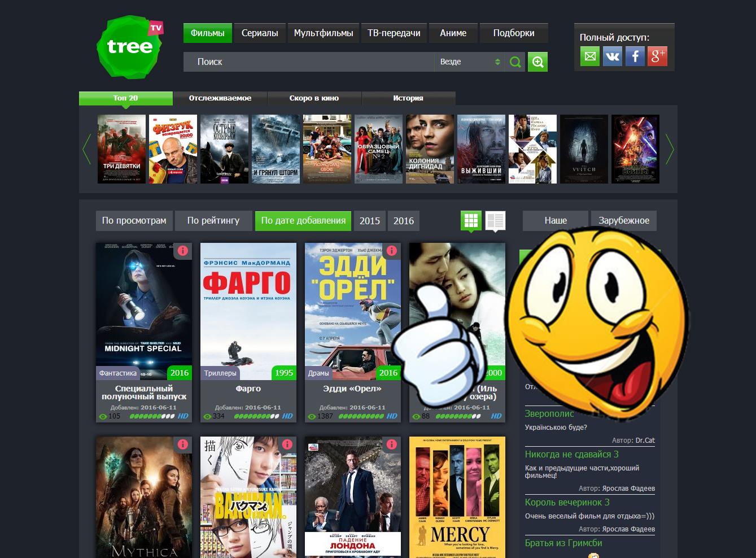756x558 pixels.
Task: Filter films by year 2015
Action: pos(370,221)
